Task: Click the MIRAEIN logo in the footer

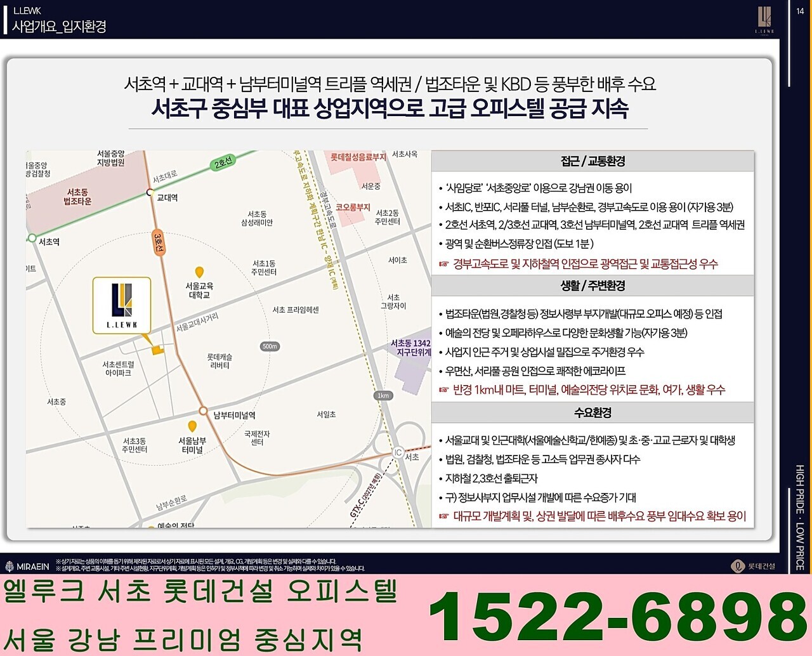Action: click(27, 567)
